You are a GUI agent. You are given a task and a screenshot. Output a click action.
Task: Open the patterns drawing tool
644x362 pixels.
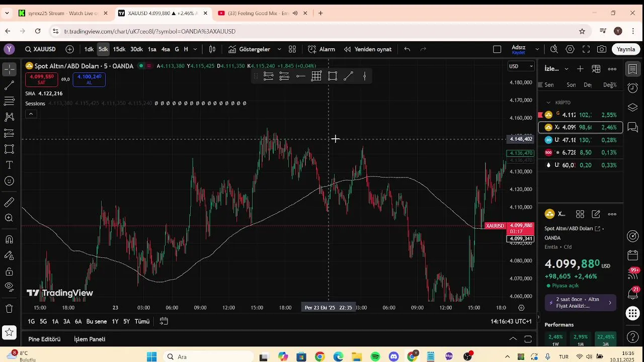(x=9, y=117)
